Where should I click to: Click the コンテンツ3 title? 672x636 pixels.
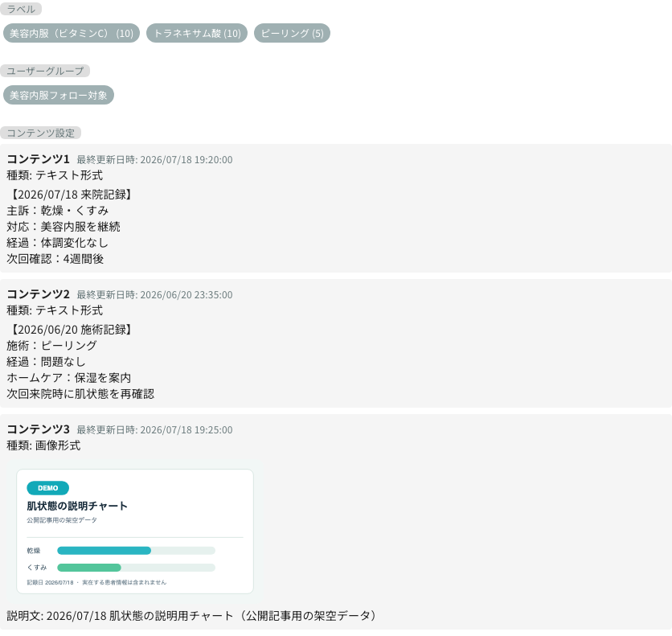[x=38, y=429]
